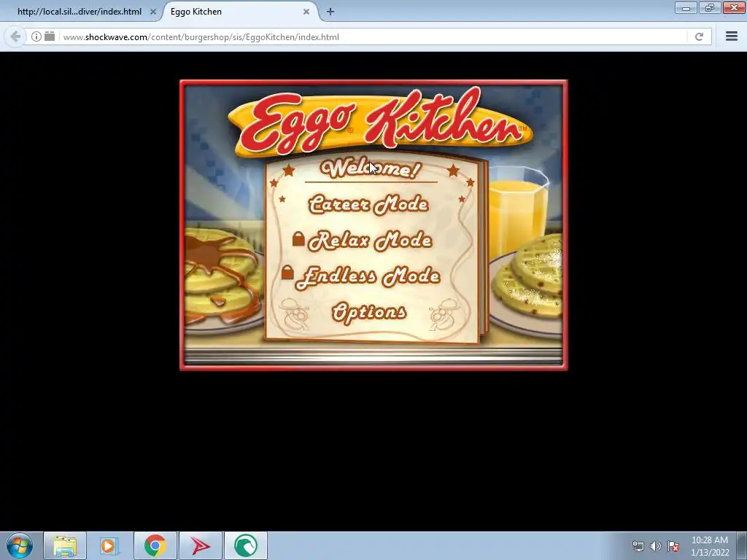The width and height of the screenshot is (747, 560).
Task: Open the red arrow app on taskbar
Action: (201, 545)
